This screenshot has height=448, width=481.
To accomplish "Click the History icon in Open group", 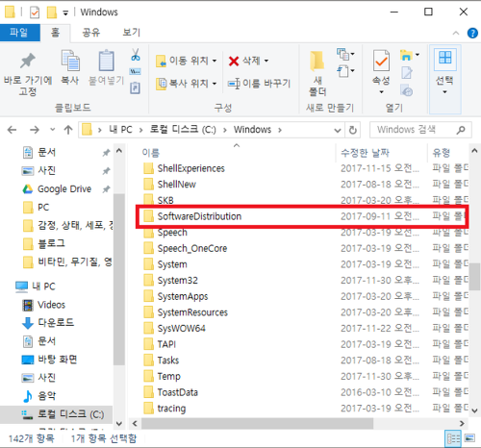I will [407, 91].
